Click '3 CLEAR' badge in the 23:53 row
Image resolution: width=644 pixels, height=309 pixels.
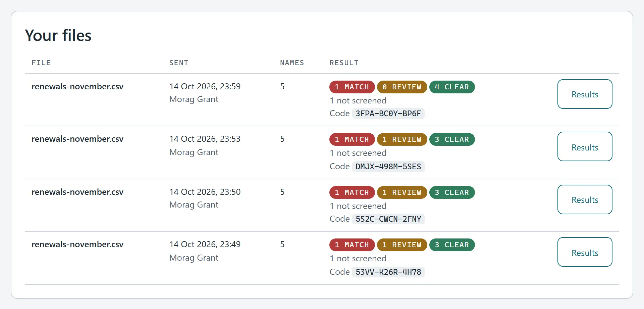pyautogui.click(x=452, y=139)
